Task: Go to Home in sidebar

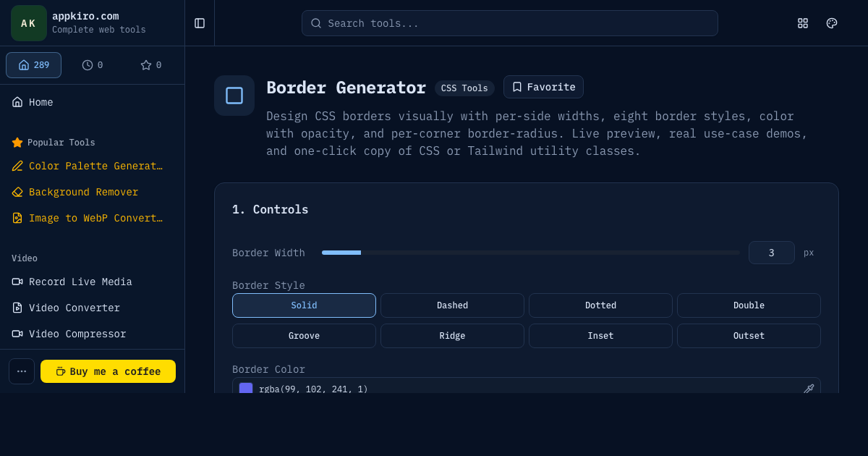Action: coord(93,102)
